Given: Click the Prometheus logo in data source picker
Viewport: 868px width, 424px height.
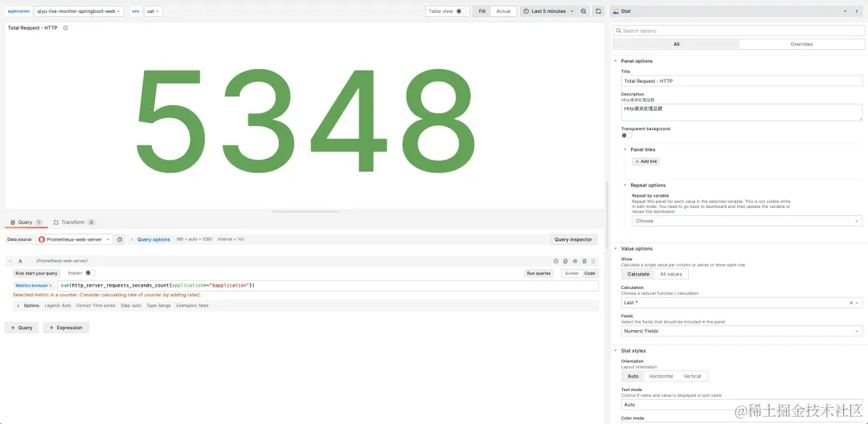Looking at the screenshot, I should 42,239.
